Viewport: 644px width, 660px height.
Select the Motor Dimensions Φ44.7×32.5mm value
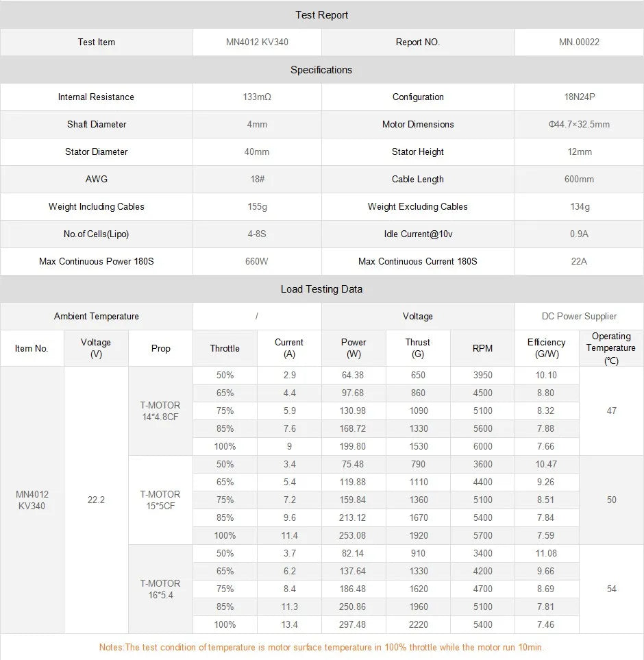click(579, 124)
